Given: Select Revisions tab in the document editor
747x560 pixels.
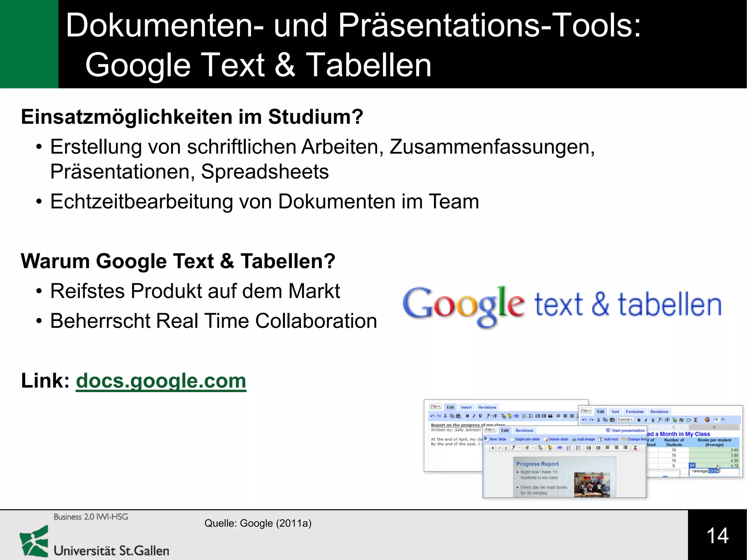Looking at the screenshot, I should coord(487,407).
